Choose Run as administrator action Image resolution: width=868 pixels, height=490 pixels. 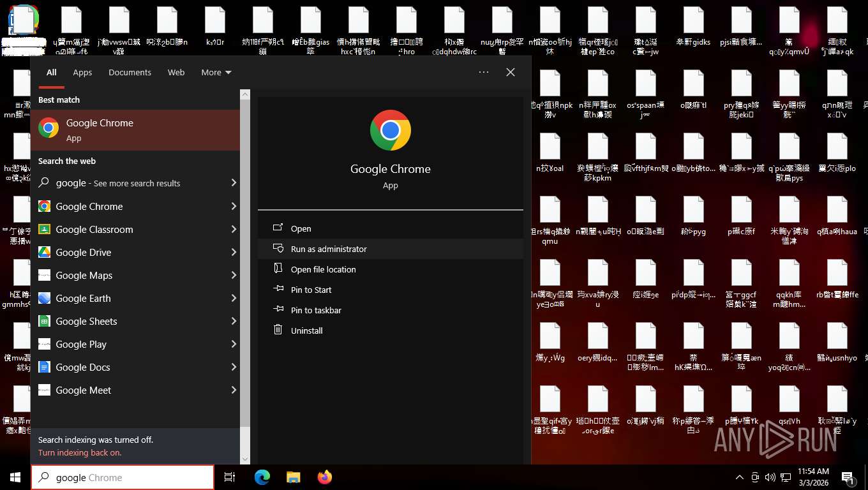390,249
